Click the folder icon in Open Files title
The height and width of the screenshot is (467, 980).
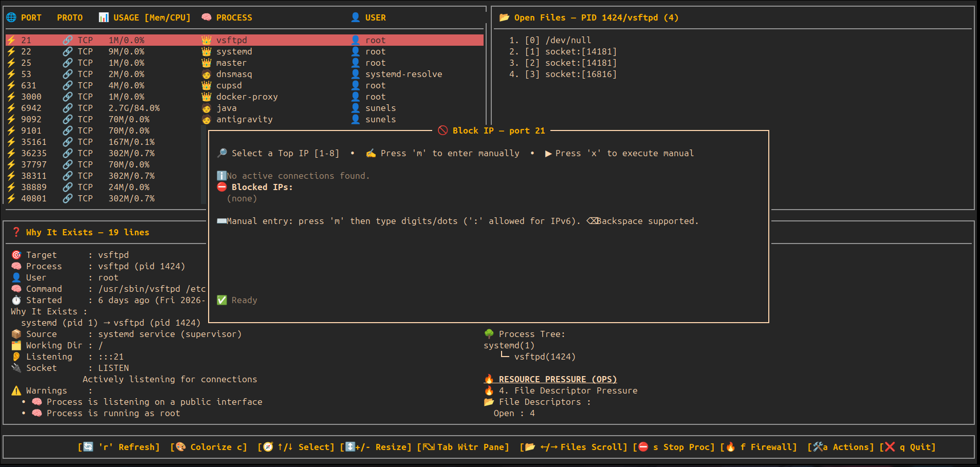coord(504,17)
